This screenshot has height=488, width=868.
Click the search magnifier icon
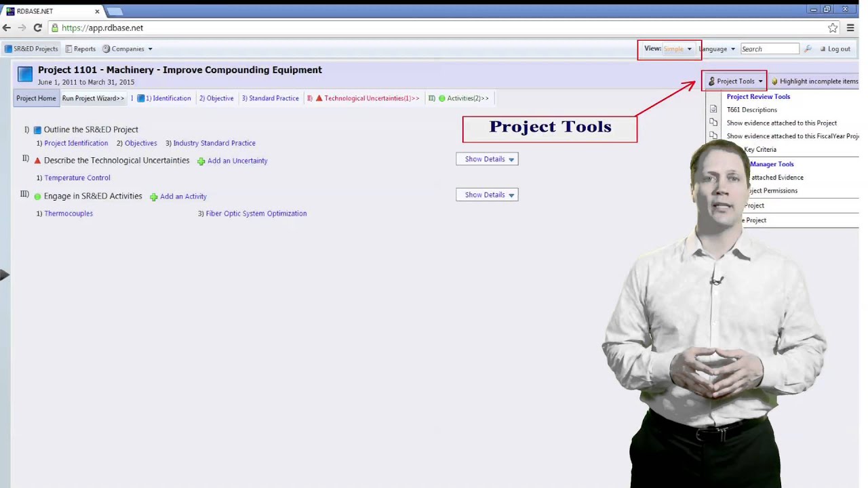(x=807, y=49)
